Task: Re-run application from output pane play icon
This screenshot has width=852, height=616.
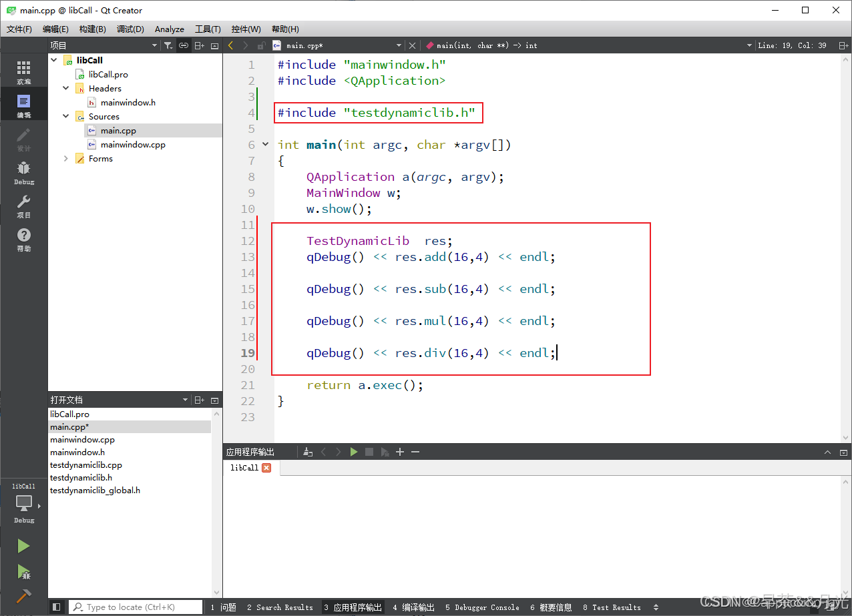Action: pyautogui.click(x=354, y=452)
